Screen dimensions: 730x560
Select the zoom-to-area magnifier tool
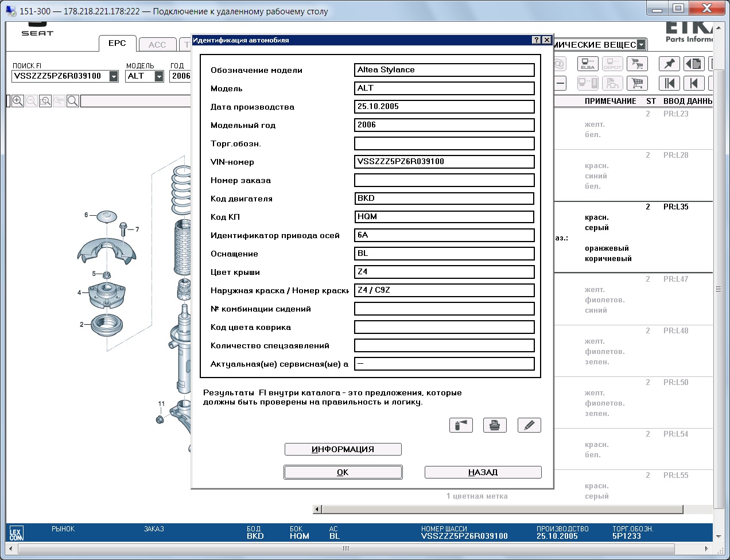(45, 101)
